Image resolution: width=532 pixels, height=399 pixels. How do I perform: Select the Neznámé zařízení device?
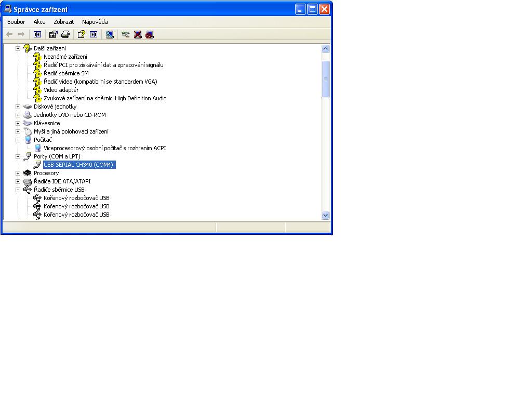[65, 57]
